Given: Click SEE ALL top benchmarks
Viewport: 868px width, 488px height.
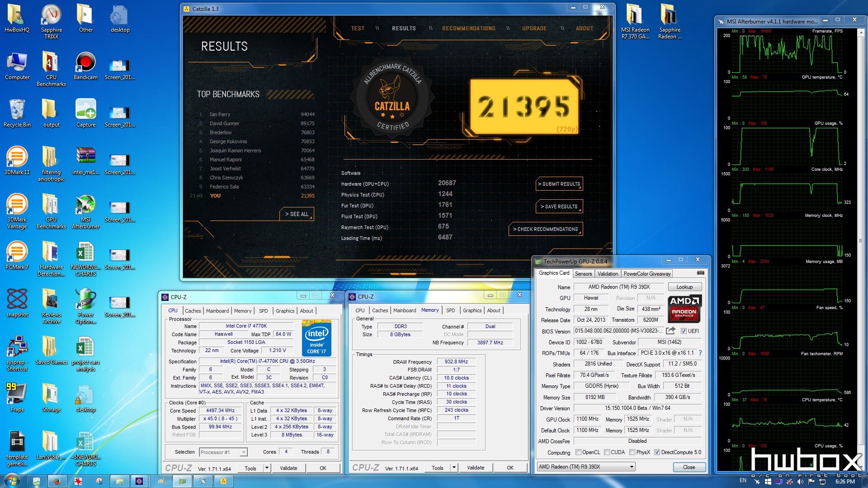Looking at the screenshot, I should tap(297, 214).
